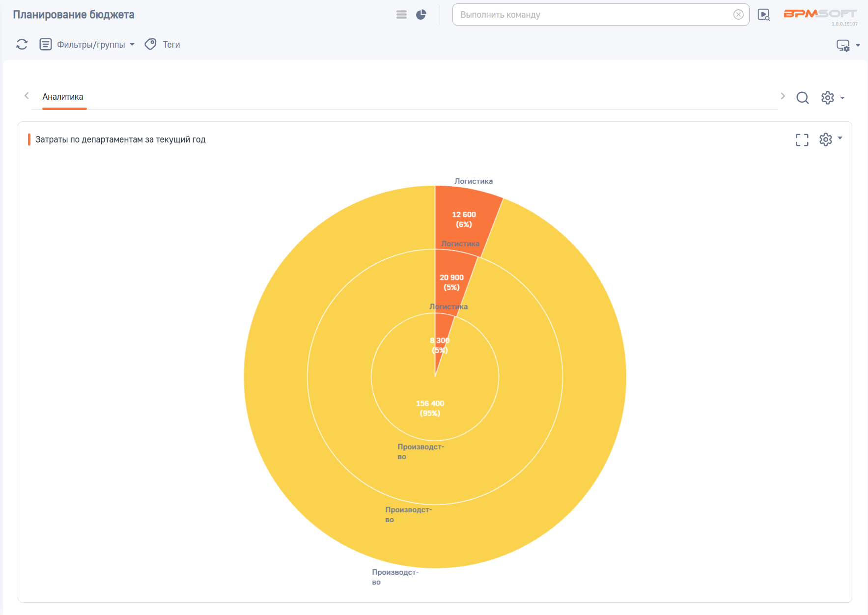Open Фильтры/группы dropdown menu
The width and height of the screenshot is (868, 615).
[x=87, y=45]
